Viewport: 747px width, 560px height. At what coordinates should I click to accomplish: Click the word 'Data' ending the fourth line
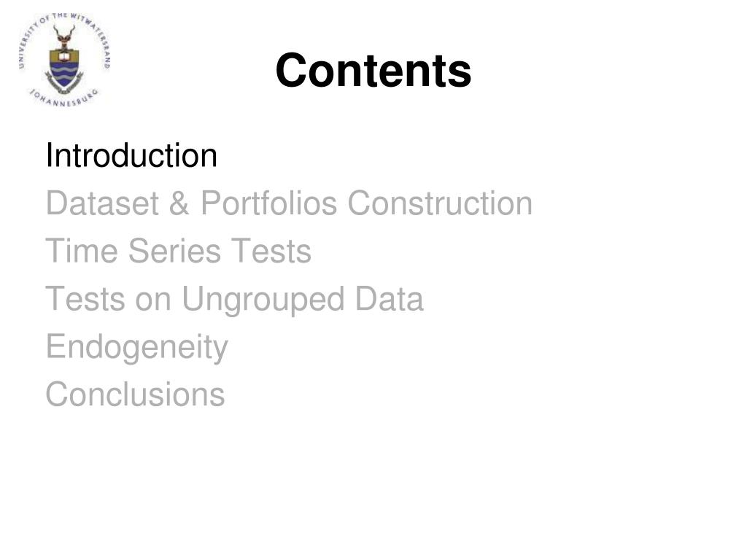click(x=390, y=298)
